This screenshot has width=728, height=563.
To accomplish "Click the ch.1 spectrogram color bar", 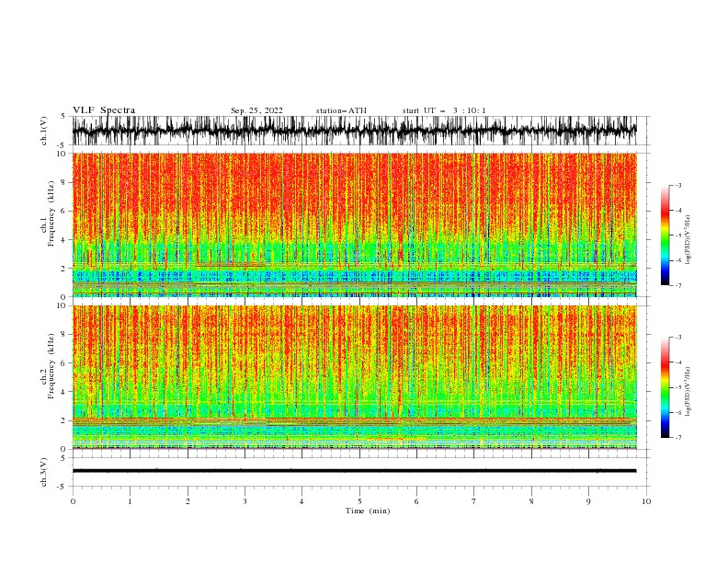I will [x=665, y=236].
